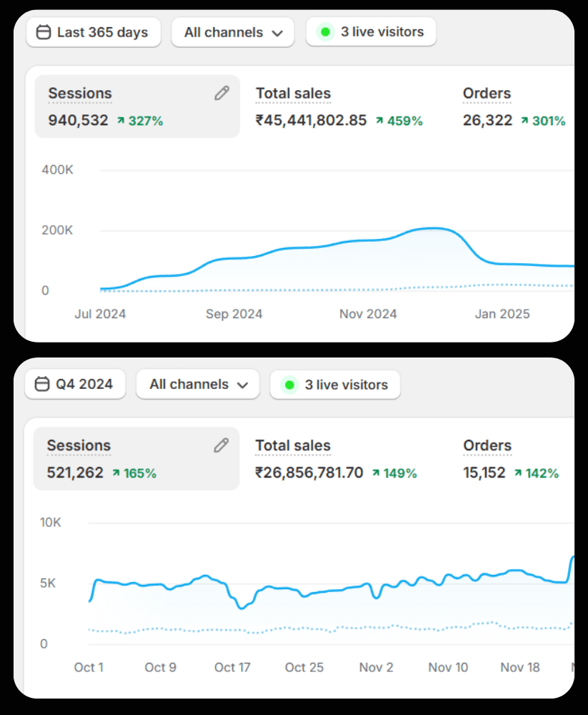Expand the upper All channels dropdown

pyautogui.click(x=233, y=32)
